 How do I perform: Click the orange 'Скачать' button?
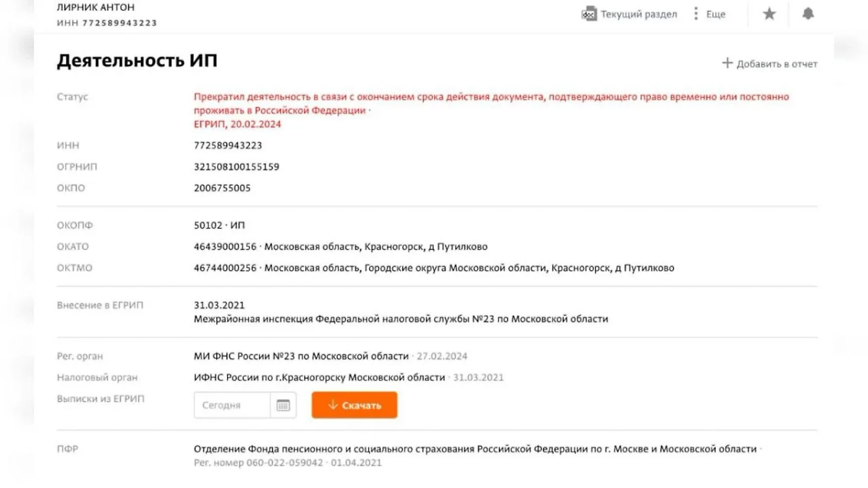tap(353, 405)
